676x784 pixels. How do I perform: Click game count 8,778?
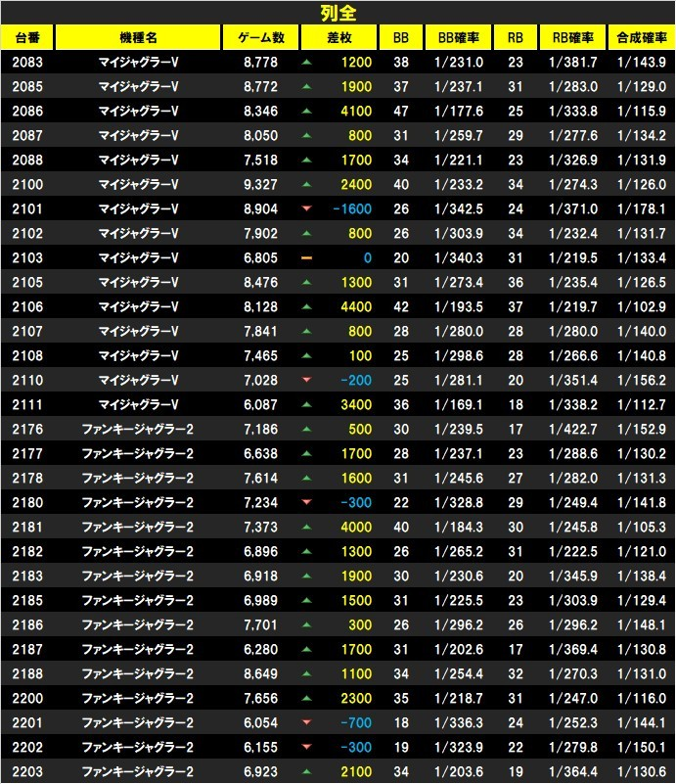[x=260, y=62]
